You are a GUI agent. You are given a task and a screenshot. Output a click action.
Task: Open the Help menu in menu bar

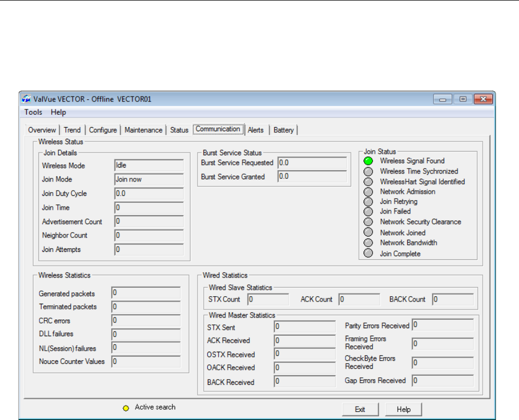point(58,112)
